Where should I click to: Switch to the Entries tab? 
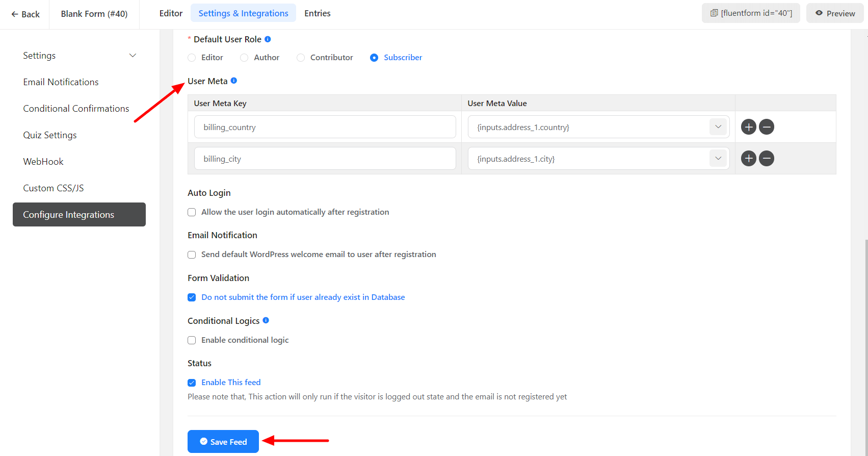coord(317,13)
